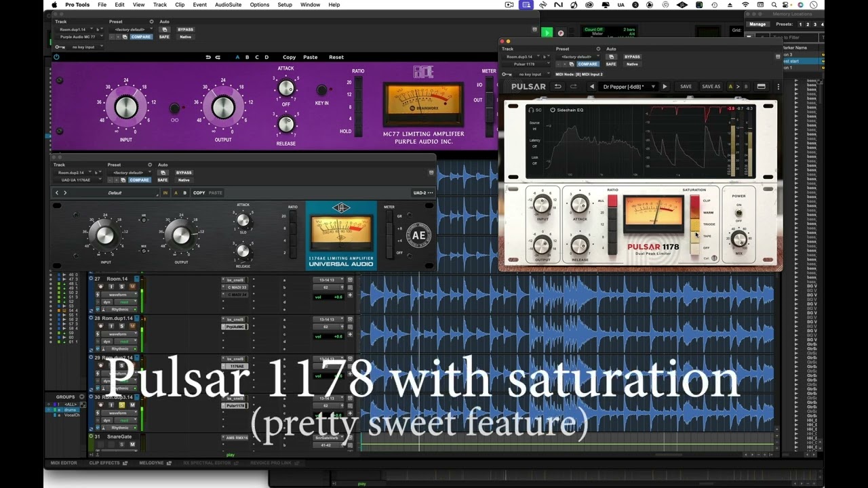
Task: Solo the Rom.dup3.14 track
Action: point(122,405)
